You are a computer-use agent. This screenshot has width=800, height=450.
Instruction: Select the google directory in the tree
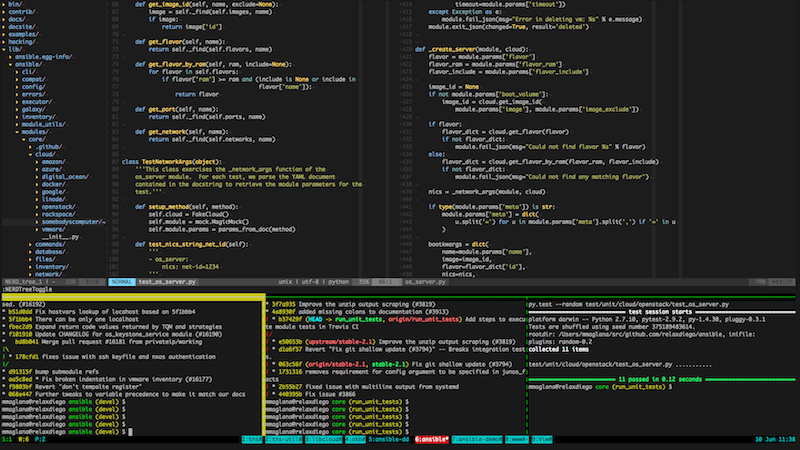click(54, 192)
